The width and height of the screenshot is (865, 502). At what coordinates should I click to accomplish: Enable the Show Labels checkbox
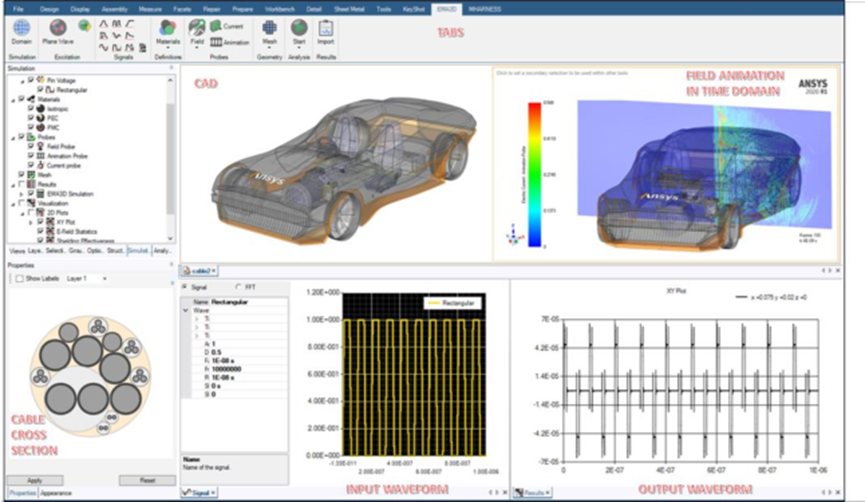(20, 279)
